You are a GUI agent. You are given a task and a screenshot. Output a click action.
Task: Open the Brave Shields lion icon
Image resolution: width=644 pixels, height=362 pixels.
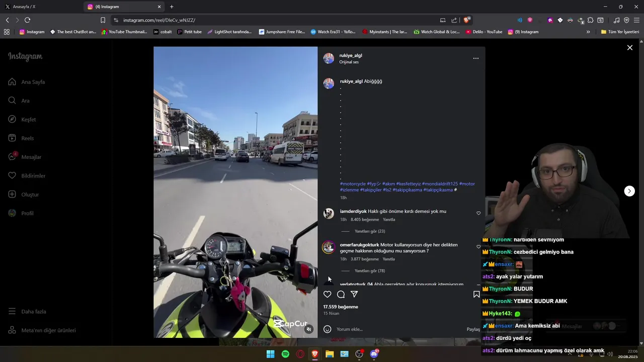[467, 20]
